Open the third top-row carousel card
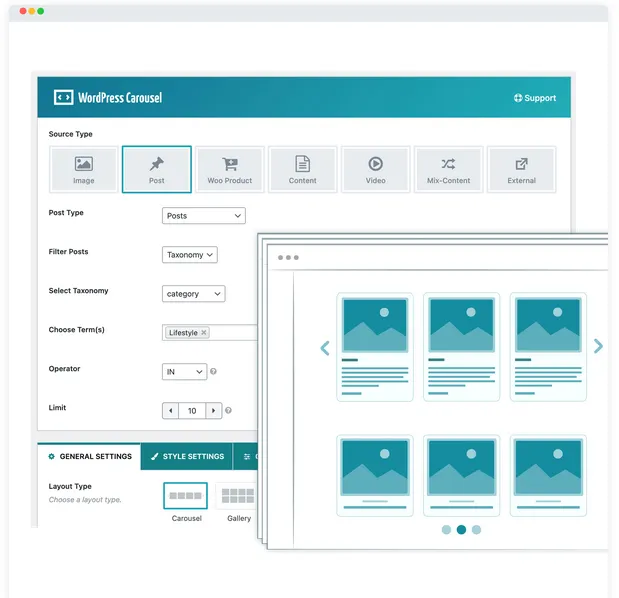Screen dimensions: 619x598 pyautogui.click(x=548, y=347)
